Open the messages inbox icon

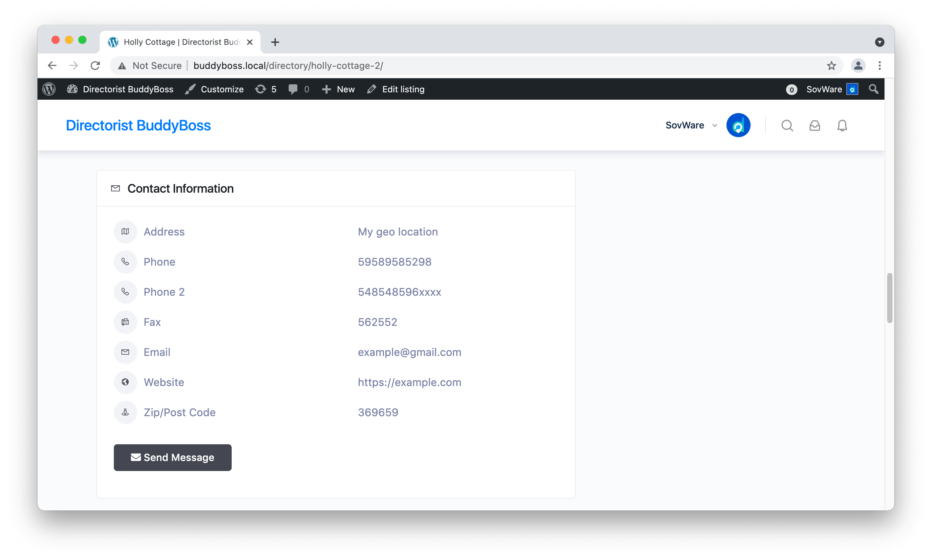[815, 125]
